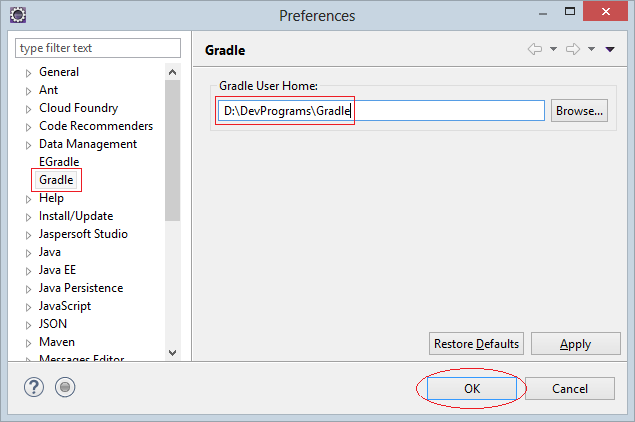Go back with the left arrow icon
The image size is (635, 422).
pos(535,49)
